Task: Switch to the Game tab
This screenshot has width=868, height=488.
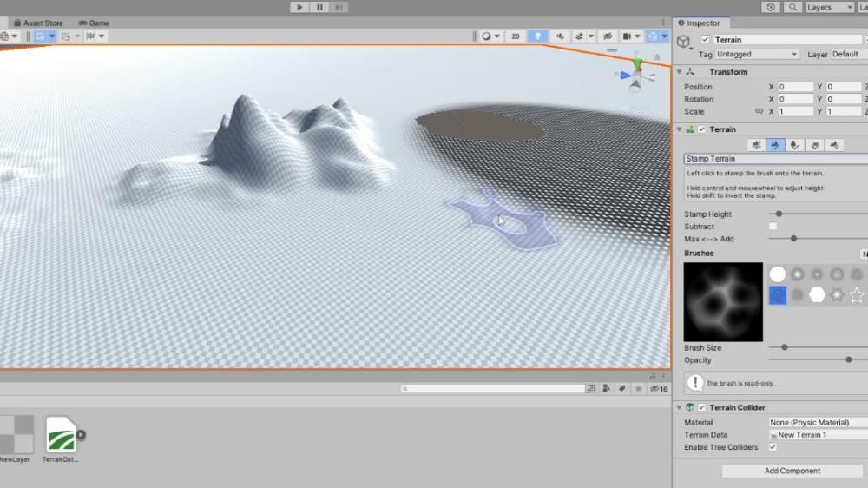Action: point(98,23)
